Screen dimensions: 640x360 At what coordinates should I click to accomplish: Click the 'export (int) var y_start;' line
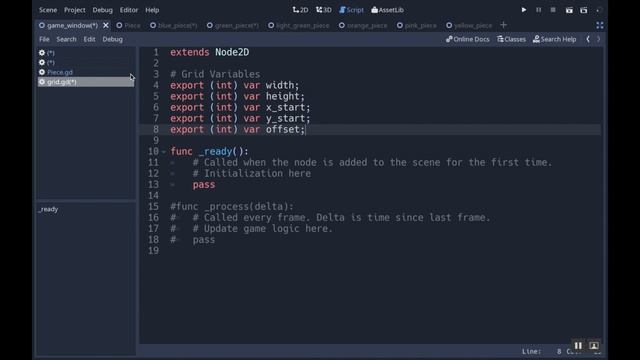(240, 118)
